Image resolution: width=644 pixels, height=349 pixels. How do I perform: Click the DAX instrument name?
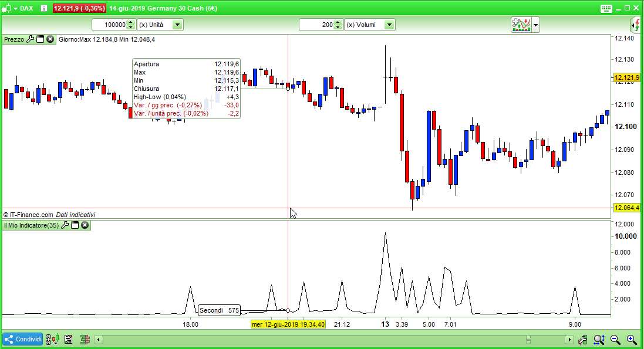tap(26, 8)
